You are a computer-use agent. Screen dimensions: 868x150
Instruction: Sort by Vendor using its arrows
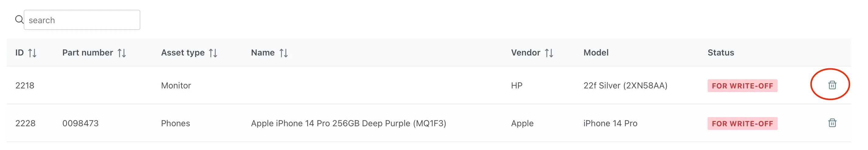549,53
